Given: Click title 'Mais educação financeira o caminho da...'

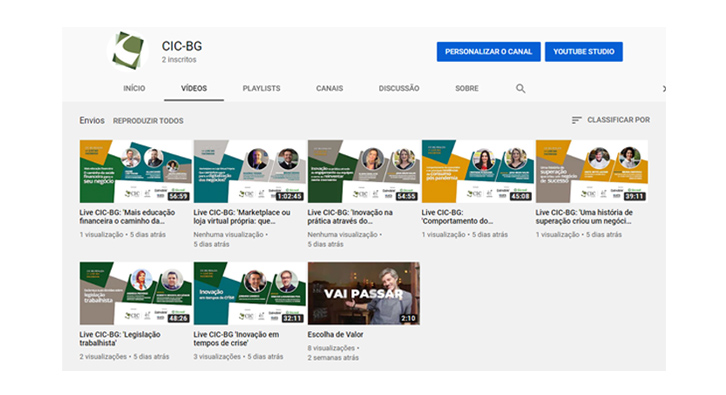Looking at the screenshot, I should [x=127, y=217].
